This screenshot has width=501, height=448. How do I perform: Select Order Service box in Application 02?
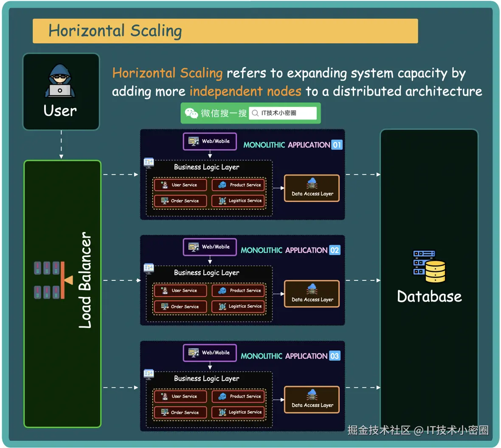(x=180, y=306)
